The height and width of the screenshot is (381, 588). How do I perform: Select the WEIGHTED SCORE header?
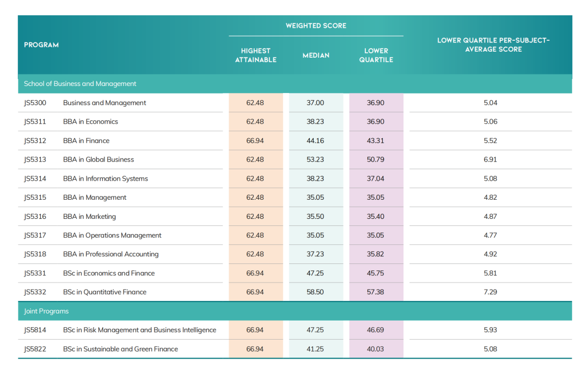click(x=316, y=26)
